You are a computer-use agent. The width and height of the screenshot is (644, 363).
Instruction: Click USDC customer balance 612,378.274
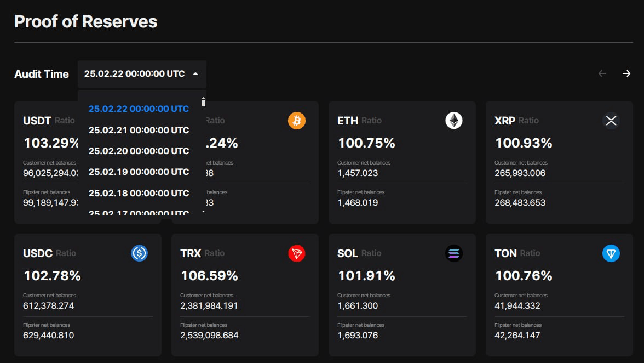pos(48,306)
